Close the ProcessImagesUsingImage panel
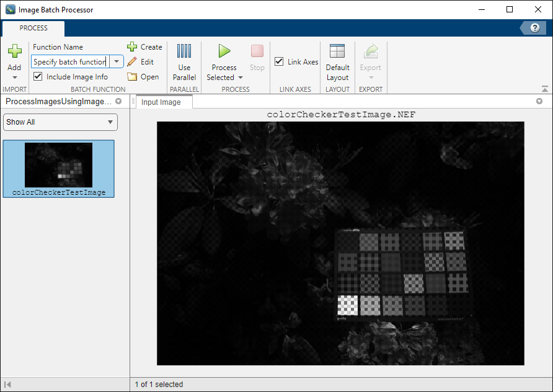 coord(118,101)
